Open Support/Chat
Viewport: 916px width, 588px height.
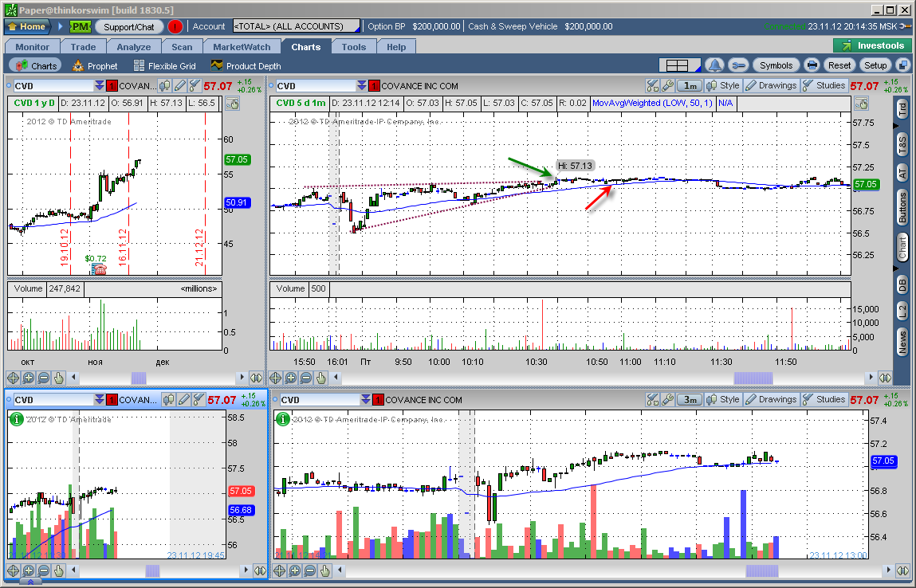coord(128,26)
